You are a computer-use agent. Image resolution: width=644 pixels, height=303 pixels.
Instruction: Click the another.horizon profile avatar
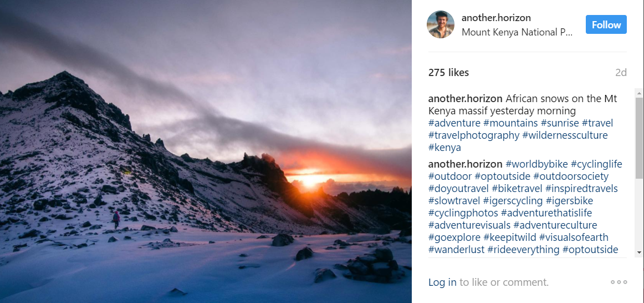441,25
